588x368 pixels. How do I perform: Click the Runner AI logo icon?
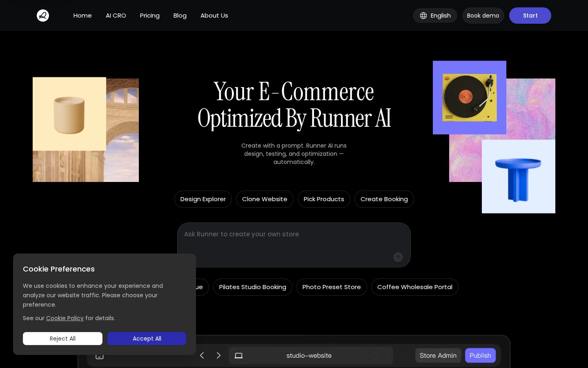pyautogui.click(x=43, y=16)
